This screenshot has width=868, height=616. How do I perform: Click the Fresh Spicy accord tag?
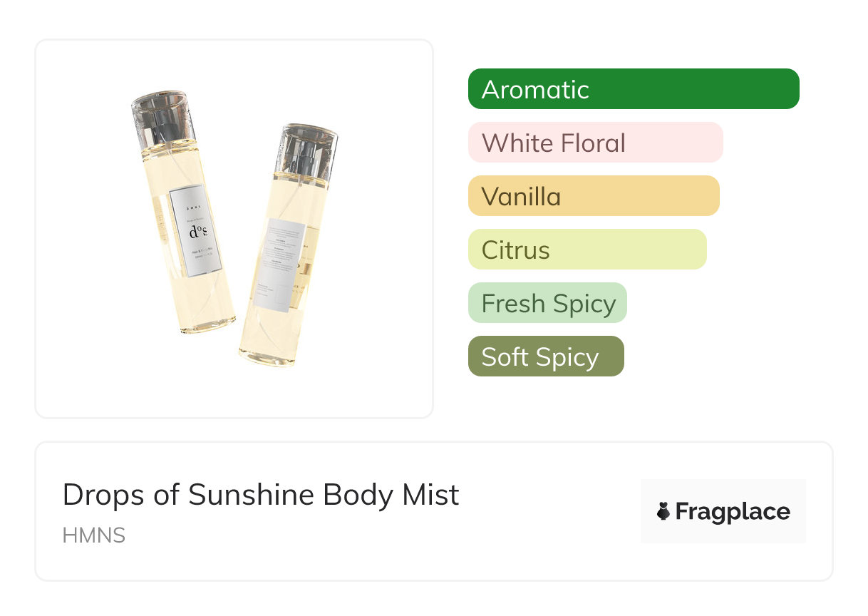[547, 303]
